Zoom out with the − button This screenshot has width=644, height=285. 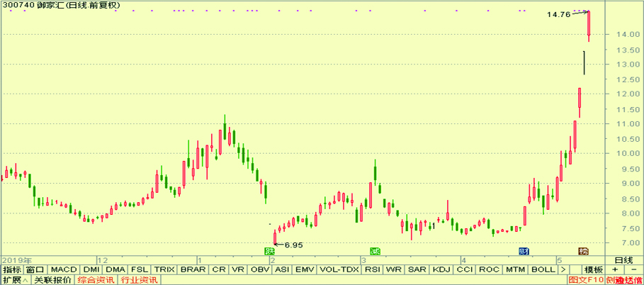pyautogui.click(x=634, y=270)
